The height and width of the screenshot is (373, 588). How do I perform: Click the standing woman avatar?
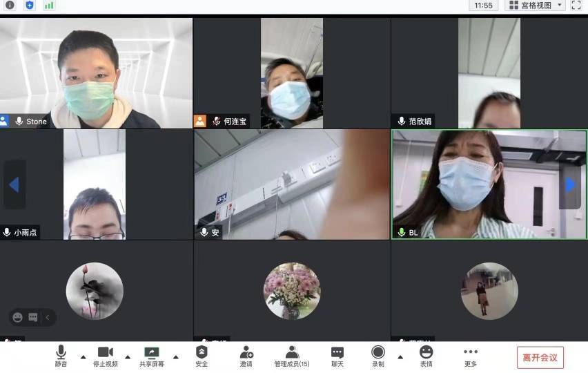[x=489, y=291]
